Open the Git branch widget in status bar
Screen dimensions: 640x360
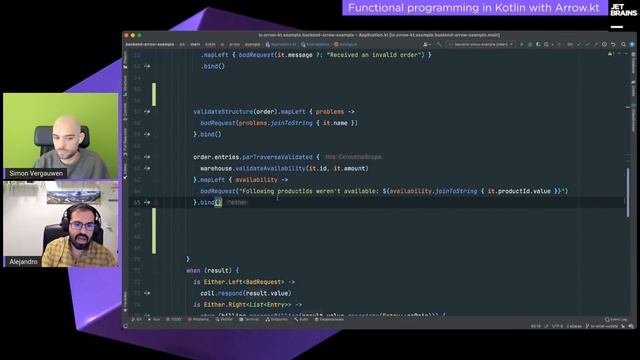click(602, 327)
